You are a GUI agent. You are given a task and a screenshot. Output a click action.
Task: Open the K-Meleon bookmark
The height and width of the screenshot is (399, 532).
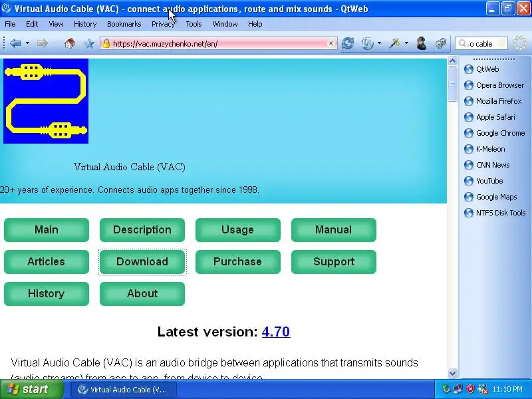[485, 149]
